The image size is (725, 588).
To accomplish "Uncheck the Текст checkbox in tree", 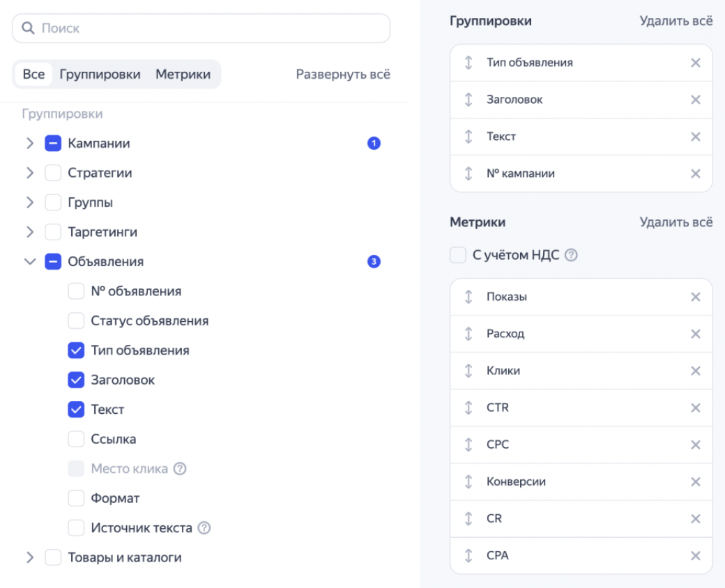I will pyautogui.click(x=76, y=410).
